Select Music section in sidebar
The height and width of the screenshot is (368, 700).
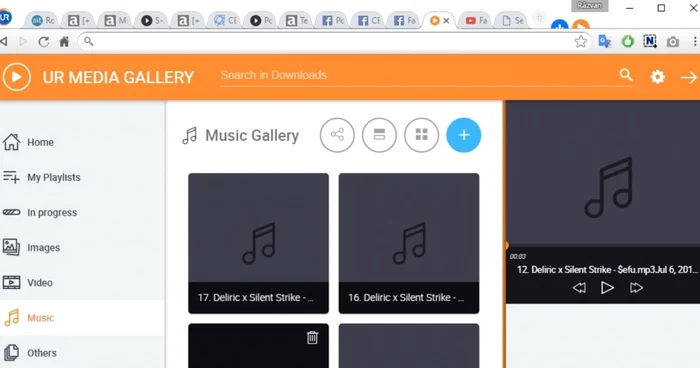click(x=83, y=318)
